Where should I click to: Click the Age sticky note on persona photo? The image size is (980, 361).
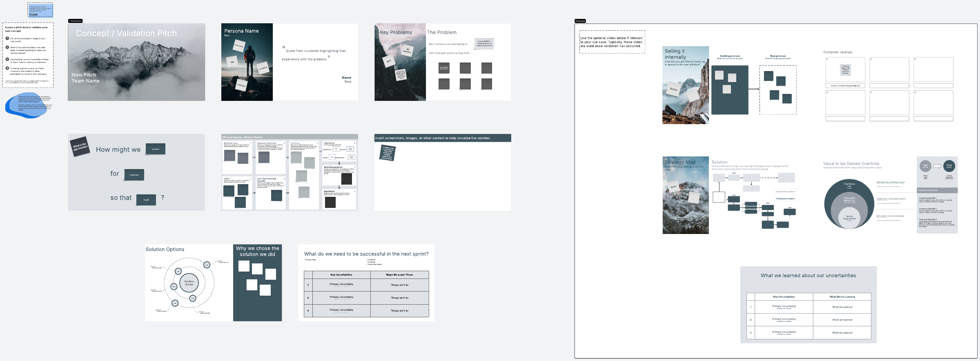(232, 62)
